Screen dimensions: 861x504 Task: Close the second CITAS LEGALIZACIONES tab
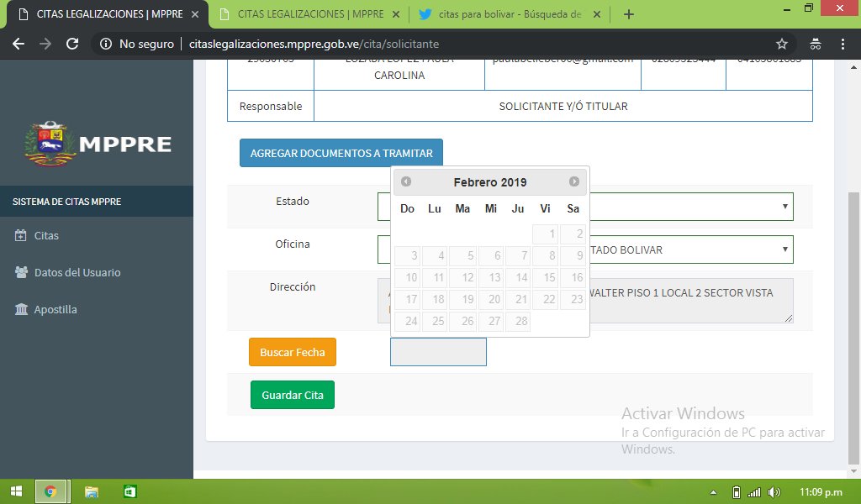pyautogui.click(x=396, y=14)
